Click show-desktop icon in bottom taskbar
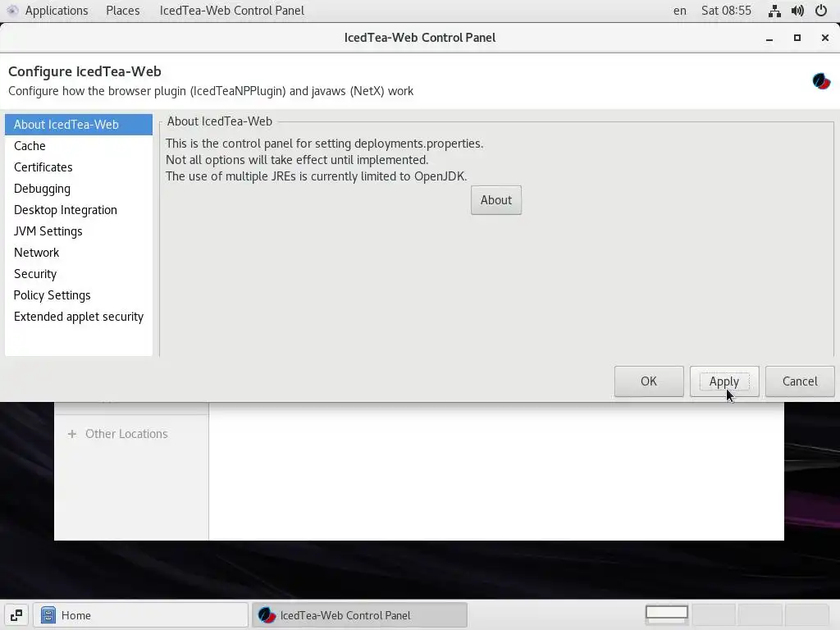The width and height of the screenshot is (840, 630). point(16,615)
